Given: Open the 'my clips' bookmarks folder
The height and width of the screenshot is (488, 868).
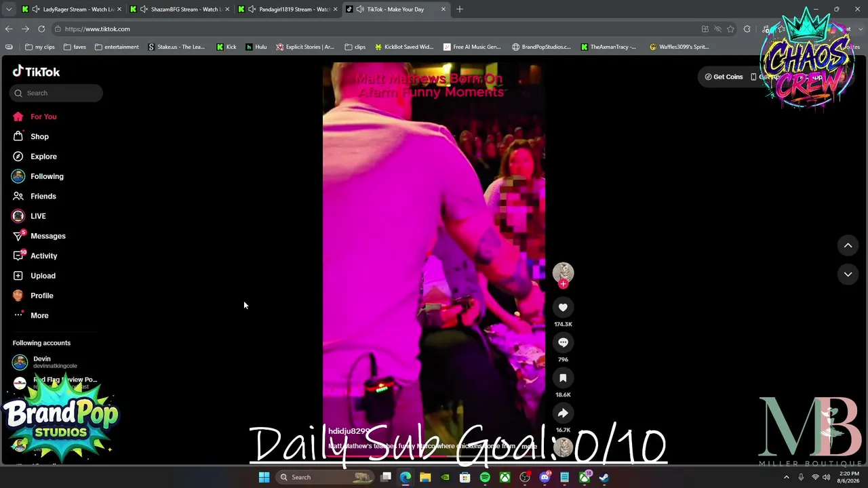Looking at the screenshot, I should click(x=40, y=47).
